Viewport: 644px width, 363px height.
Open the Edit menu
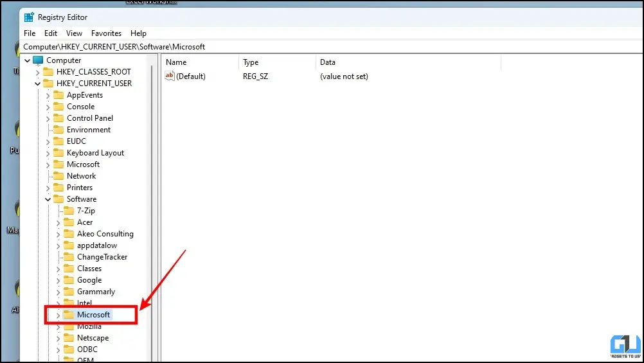pyautogui.click(x=51, y=33)
